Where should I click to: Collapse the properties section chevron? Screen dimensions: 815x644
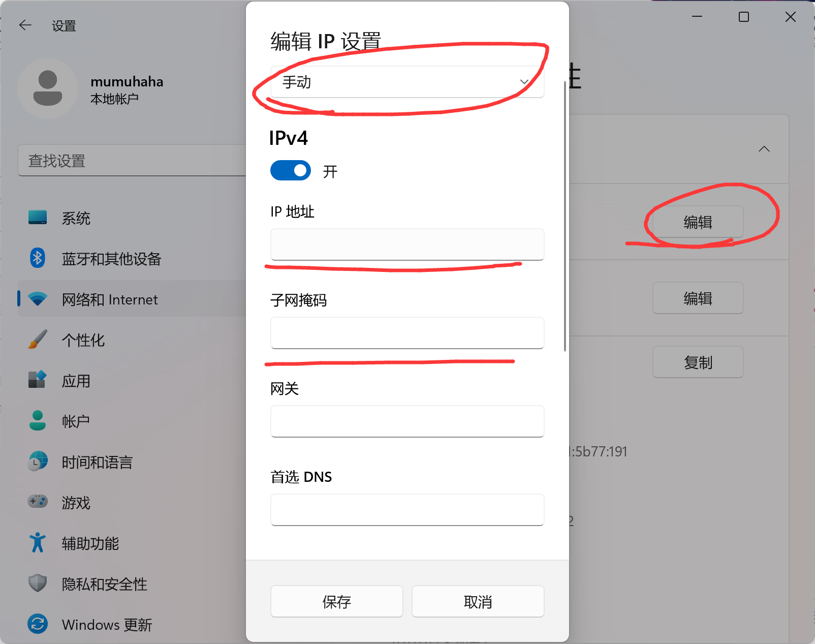coord(764,149)
